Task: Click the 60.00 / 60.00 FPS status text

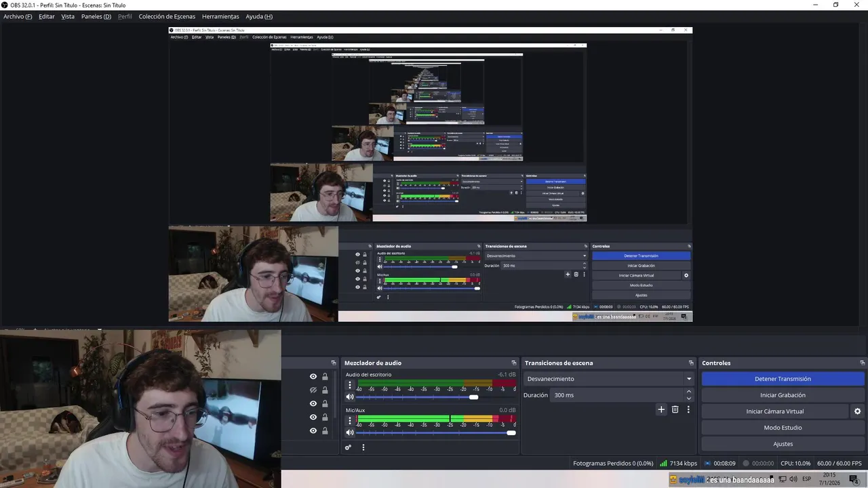Action: pos(841,464)
